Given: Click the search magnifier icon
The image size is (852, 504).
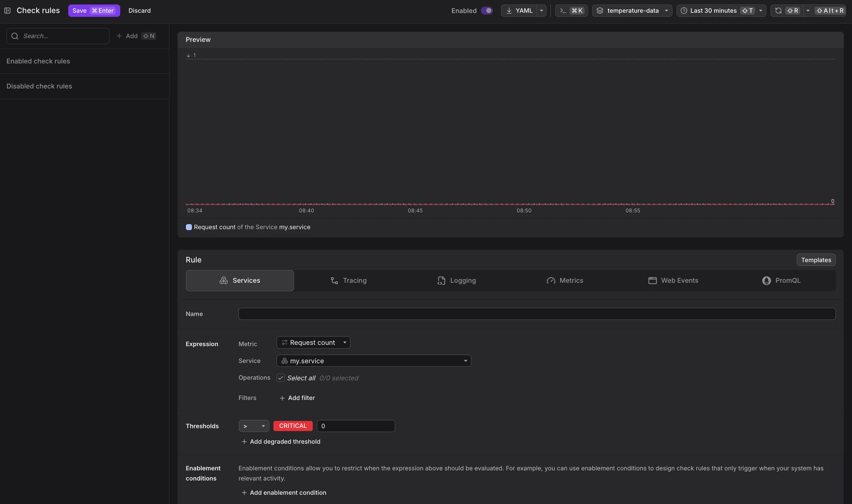Looking at the screenshot, I should coord(15,36).
